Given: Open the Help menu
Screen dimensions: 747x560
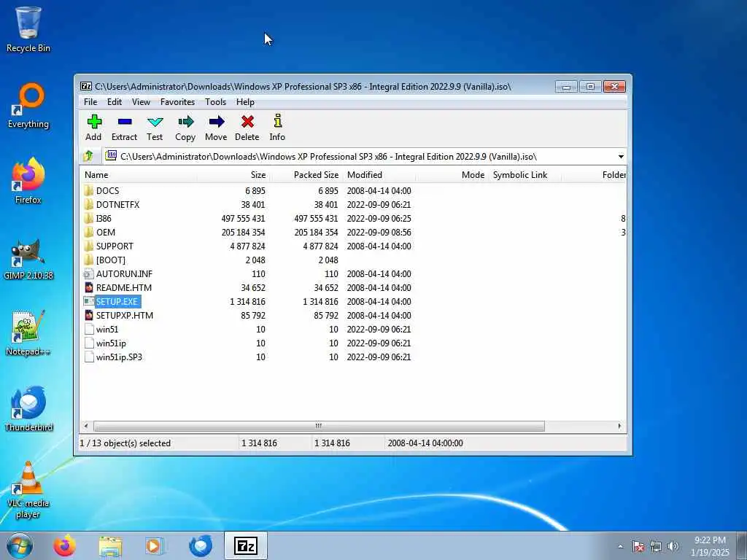Looking at the screenshot, I should click(245, 102).
